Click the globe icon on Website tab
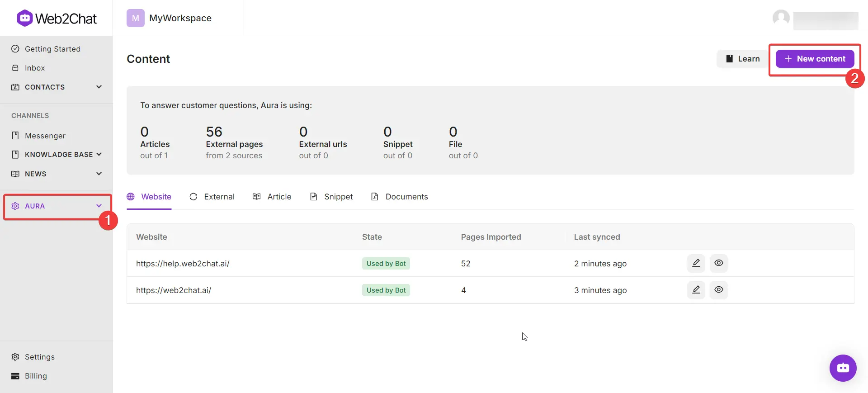The height and width of the screenshot is (393, 868). pos(131,197)
